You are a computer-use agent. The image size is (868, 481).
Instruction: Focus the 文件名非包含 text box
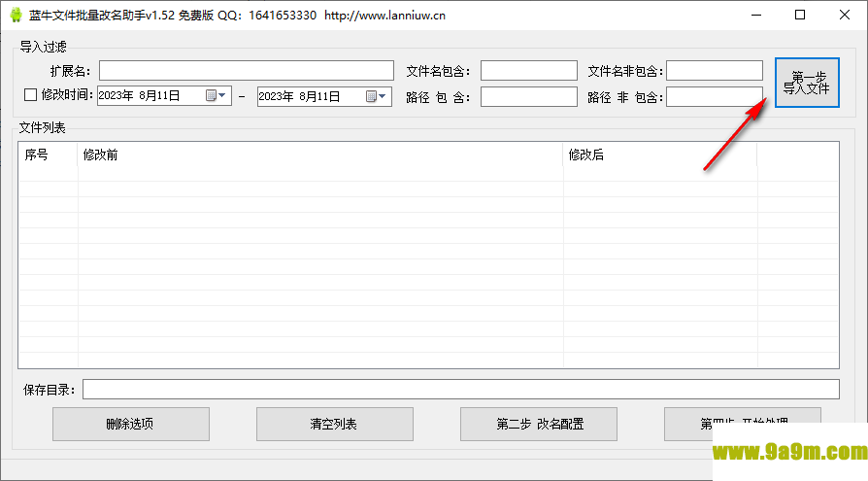[714, 71]
